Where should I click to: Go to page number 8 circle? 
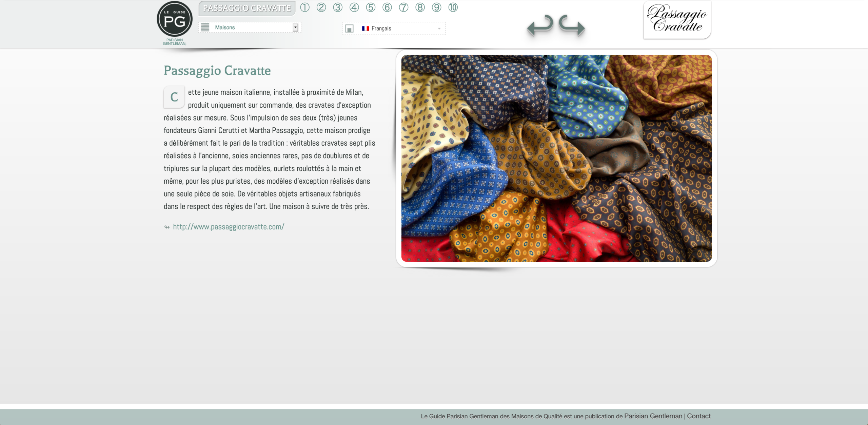pos(420,7)
